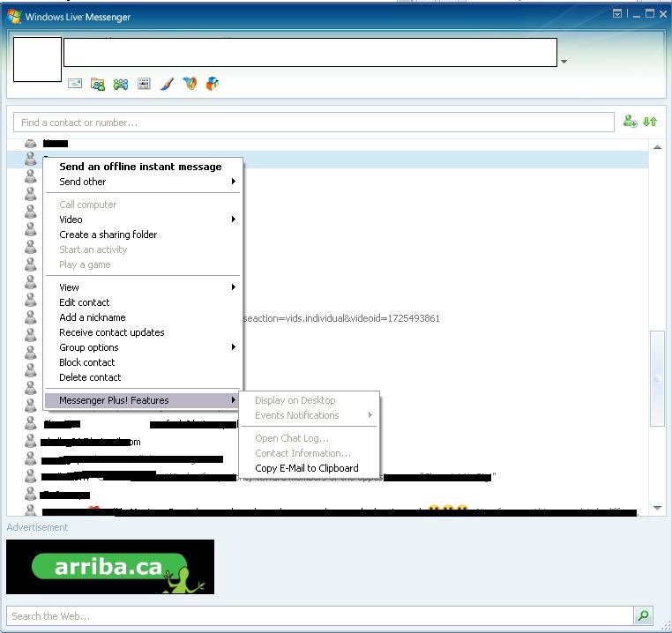Click the add a contact icon
The width and height of the screenshot is (672, 633).
(630, 122)
